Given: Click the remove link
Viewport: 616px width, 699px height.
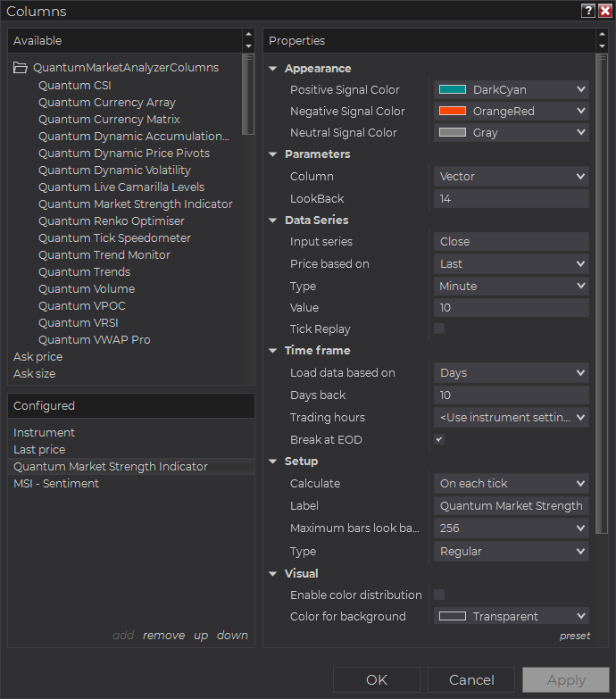Looking at the screenshot, I should (163, 636).
